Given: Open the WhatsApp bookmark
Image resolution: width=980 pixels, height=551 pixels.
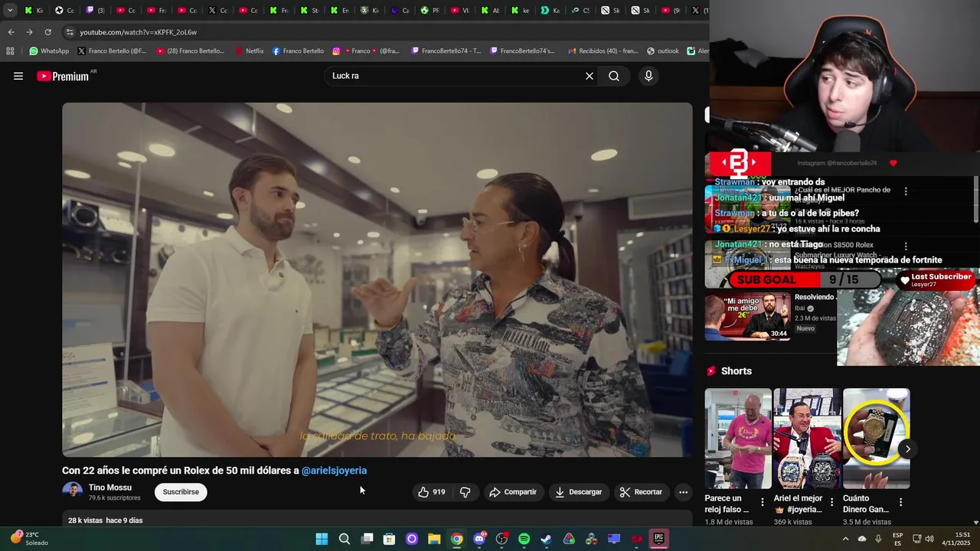Looking at the screenshot, I should coord(49,51).
